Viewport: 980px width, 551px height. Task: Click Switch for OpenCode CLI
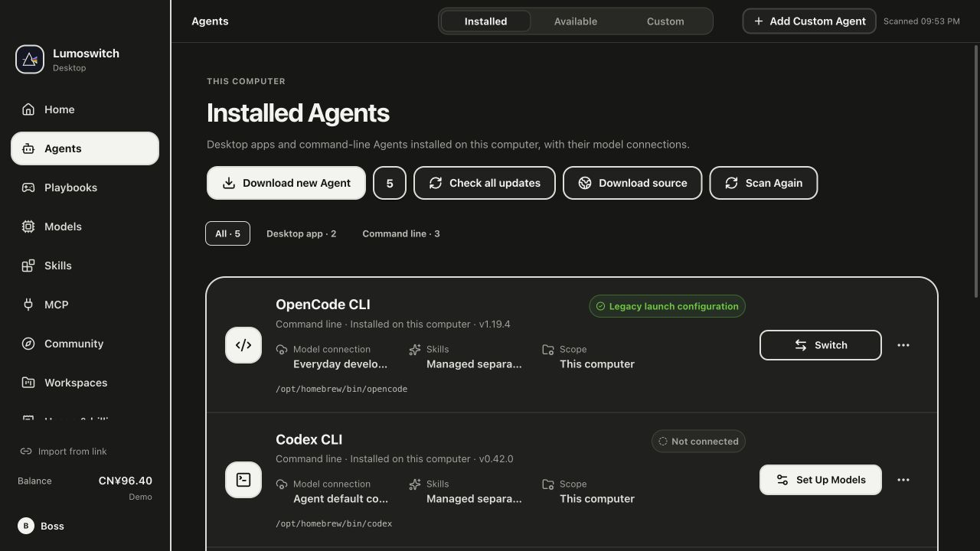(821, 345)
